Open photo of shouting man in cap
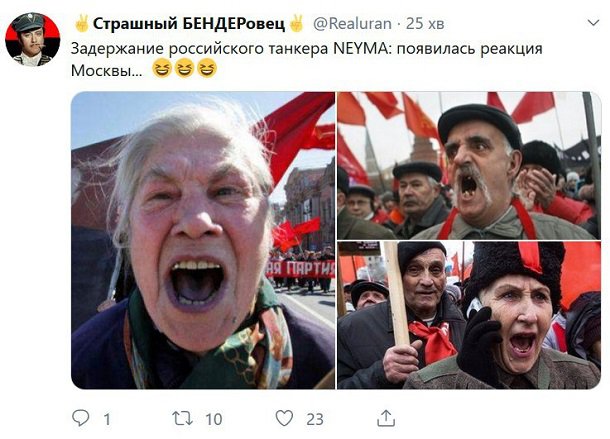Screen dimensions: 610x439 [469, 165]
